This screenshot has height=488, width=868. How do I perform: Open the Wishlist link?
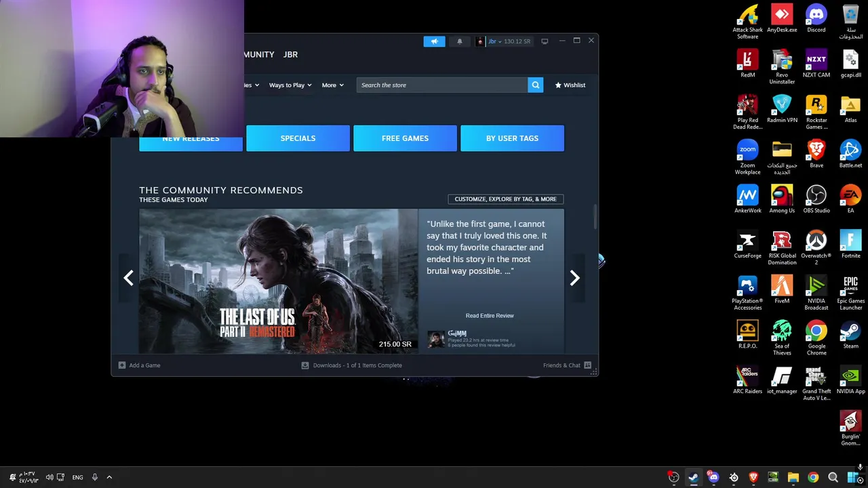pos(570,85)
